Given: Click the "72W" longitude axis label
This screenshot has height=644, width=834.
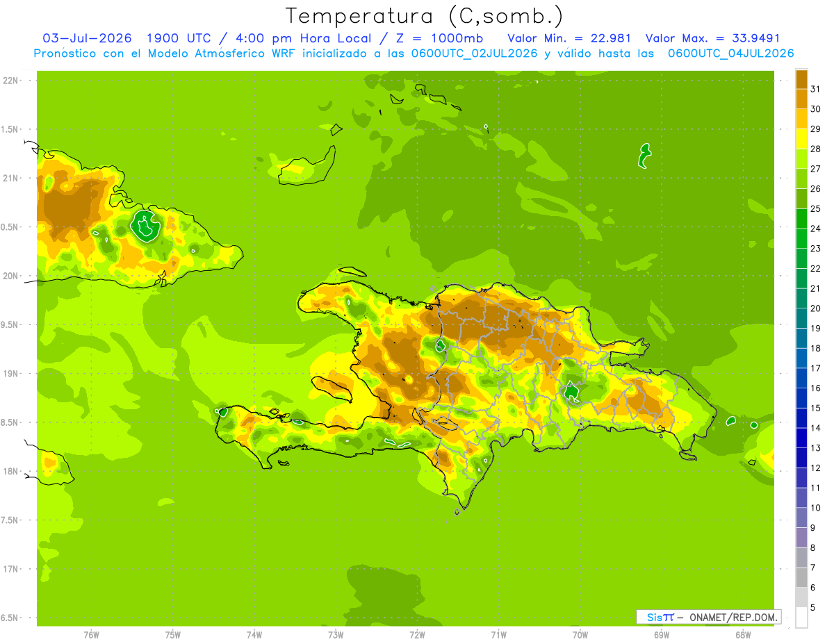Looking at the screenshot, I should point(417,634).
